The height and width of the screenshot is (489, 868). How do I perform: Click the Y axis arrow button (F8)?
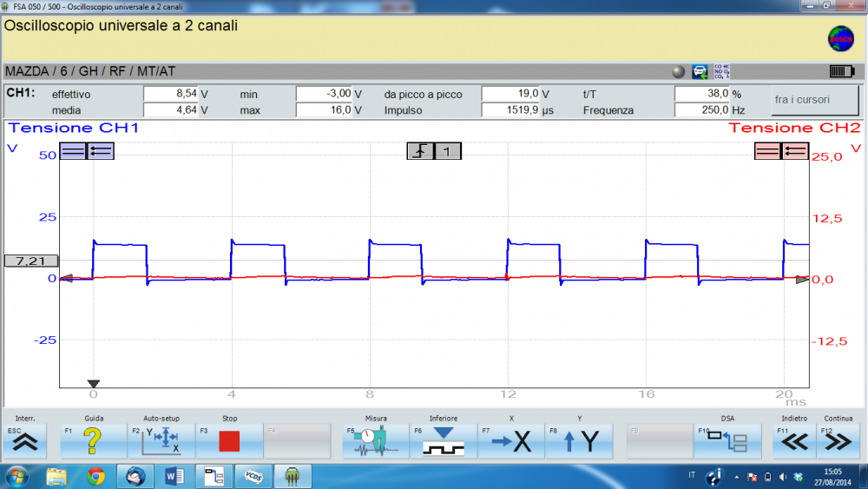point(579,441)
